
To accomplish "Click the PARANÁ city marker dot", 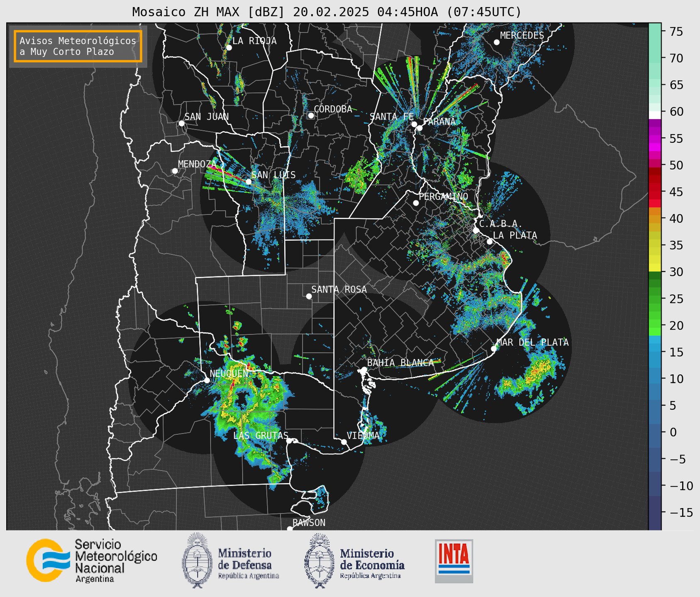I will click(x=420, y=128).
